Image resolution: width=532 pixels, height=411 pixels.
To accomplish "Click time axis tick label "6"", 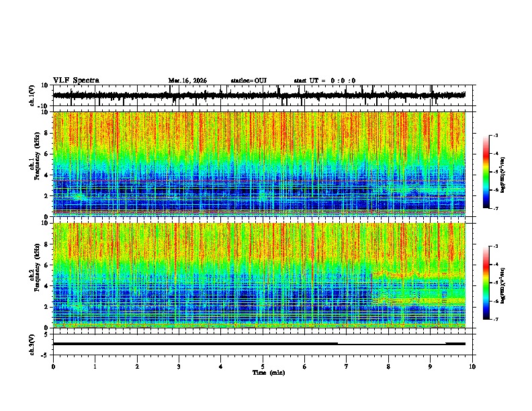I will pos(305,367).
